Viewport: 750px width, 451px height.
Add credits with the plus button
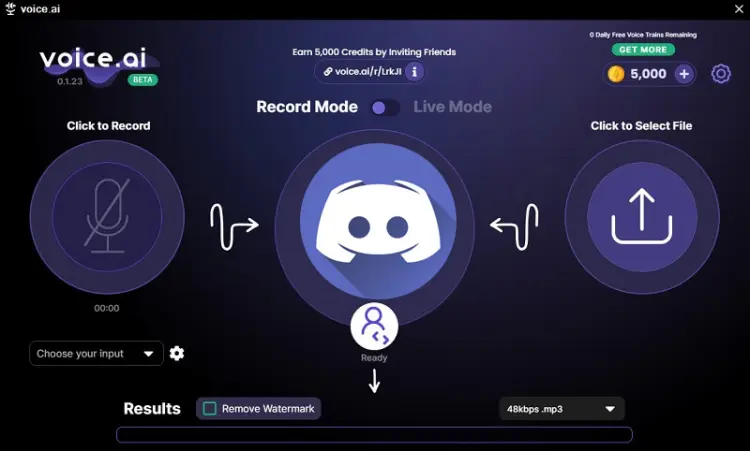click(x=684, y=74)
